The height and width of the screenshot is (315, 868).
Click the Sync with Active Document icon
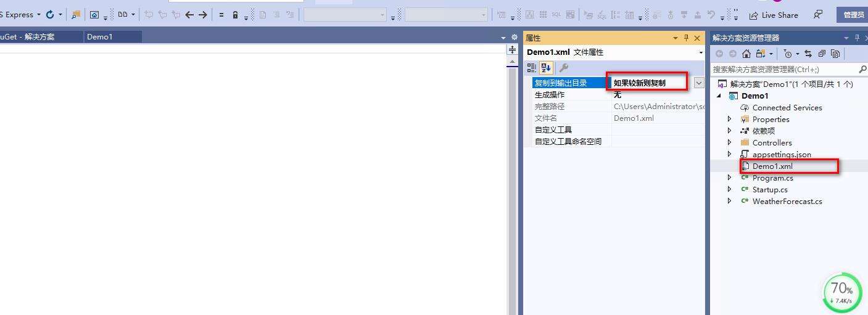(808, 54)
